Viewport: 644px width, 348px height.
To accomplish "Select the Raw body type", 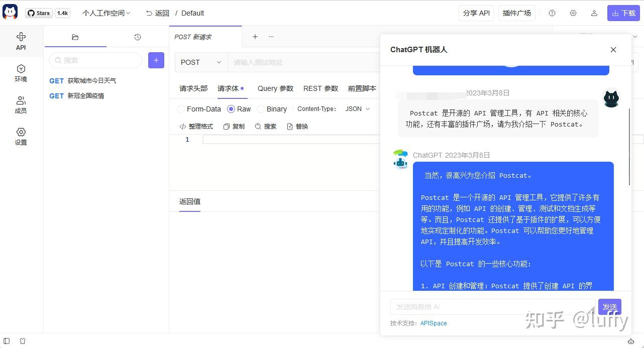I will [231, 109].
